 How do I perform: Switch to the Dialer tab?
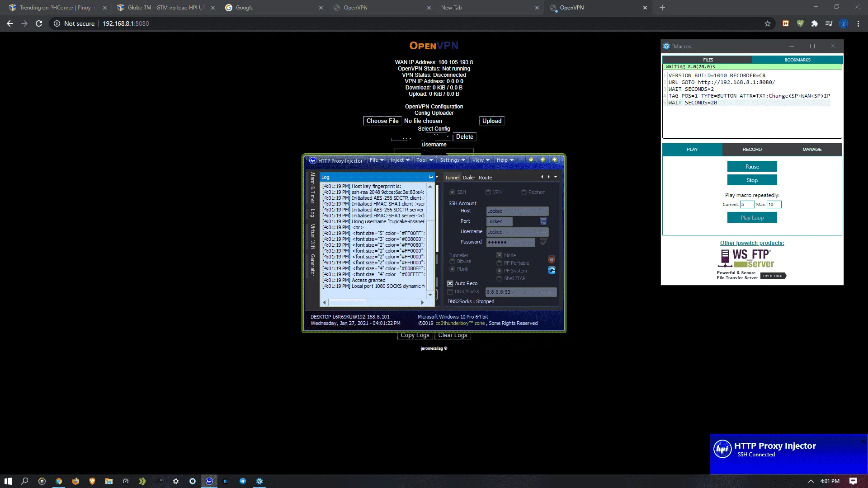point(469,178)
